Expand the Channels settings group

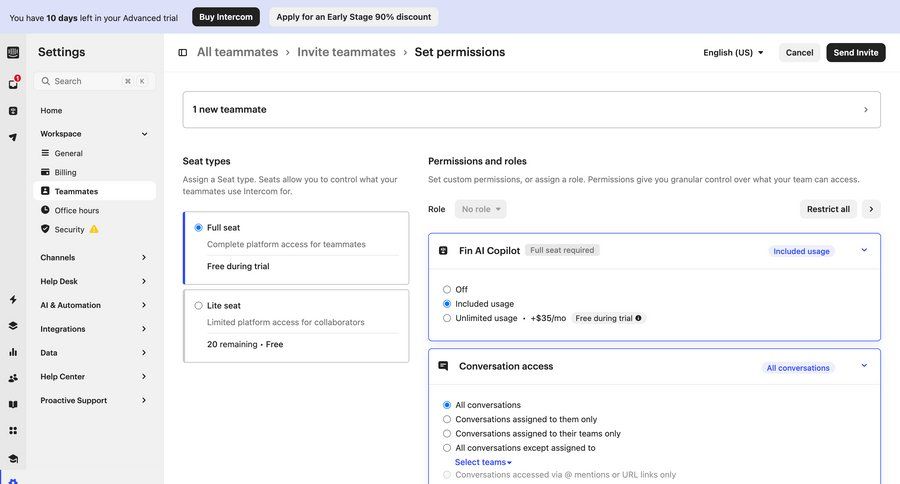[94, 257]
